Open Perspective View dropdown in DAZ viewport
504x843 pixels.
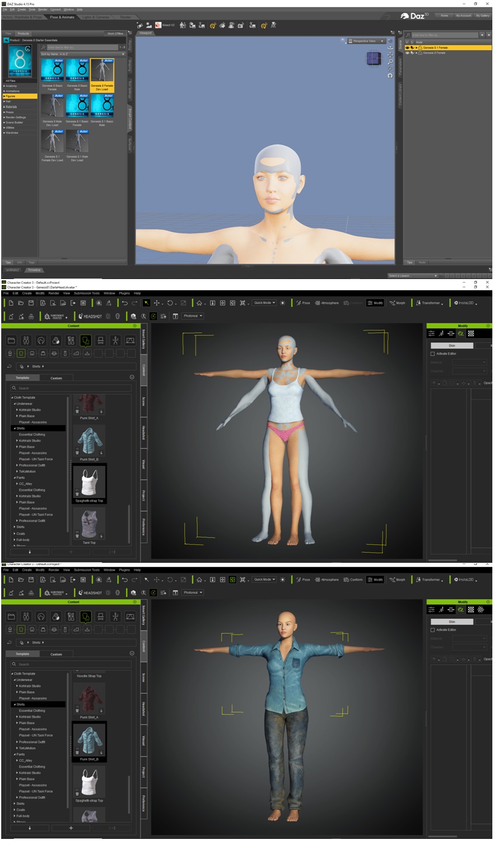[367, 41]
